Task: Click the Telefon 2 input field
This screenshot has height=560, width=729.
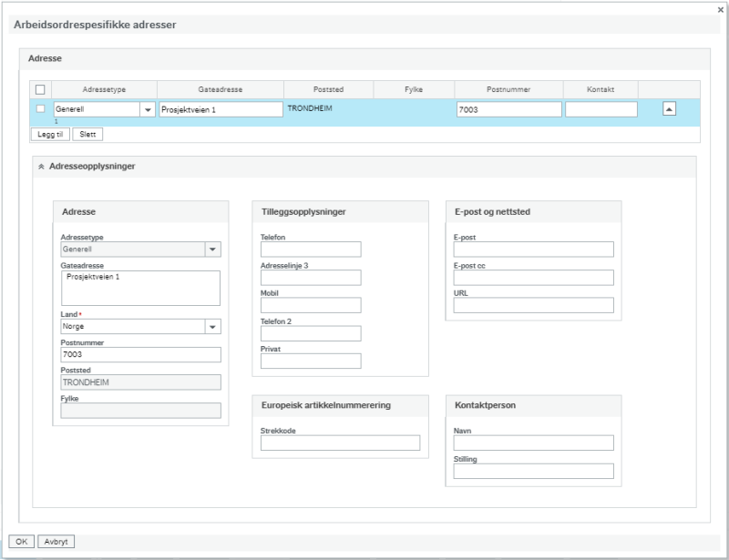Action: pyautogui.click(x=311, y=333)
